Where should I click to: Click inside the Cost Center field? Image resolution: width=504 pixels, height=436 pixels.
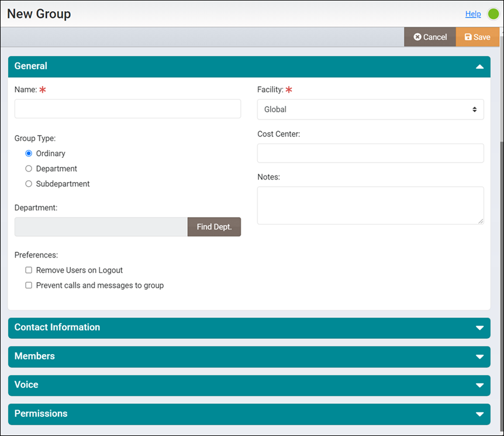(370, 153)
